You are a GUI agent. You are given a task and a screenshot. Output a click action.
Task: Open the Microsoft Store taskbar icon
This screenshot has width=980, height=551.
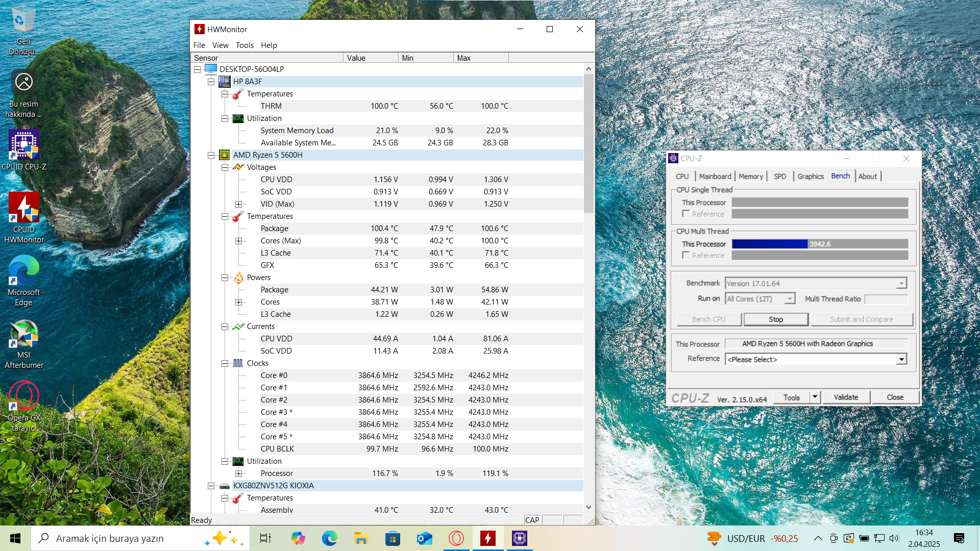[393, 538]
